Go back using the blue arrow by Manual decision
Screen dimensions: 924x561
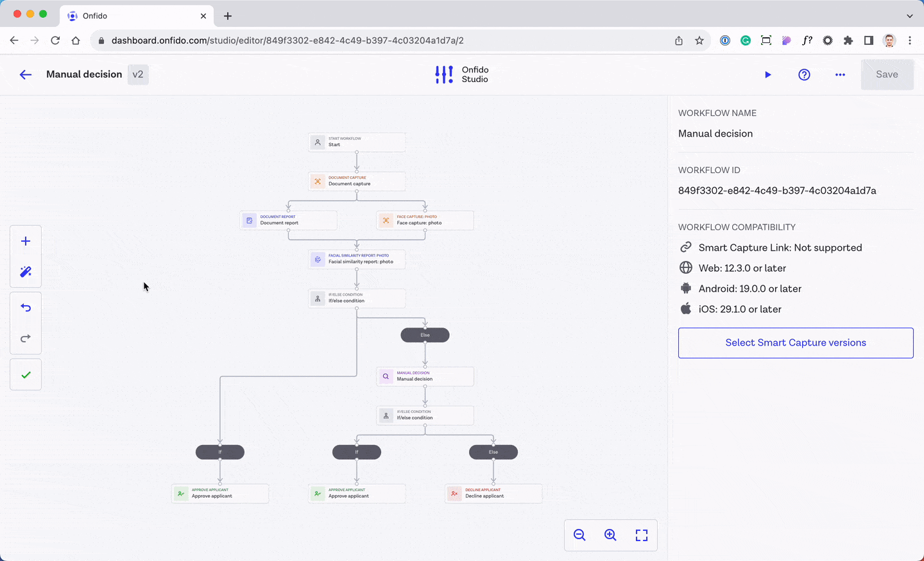pos(26,74)
